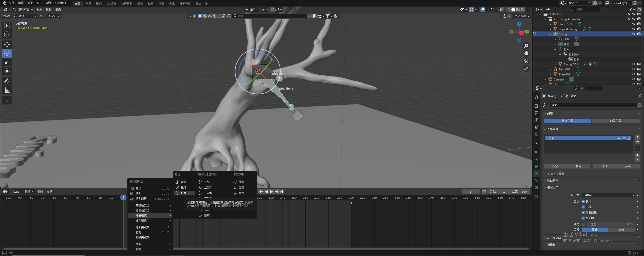Expand Plane.001 in outliner
This screenshot has width=644, height=256.
(x=550, y=24)
